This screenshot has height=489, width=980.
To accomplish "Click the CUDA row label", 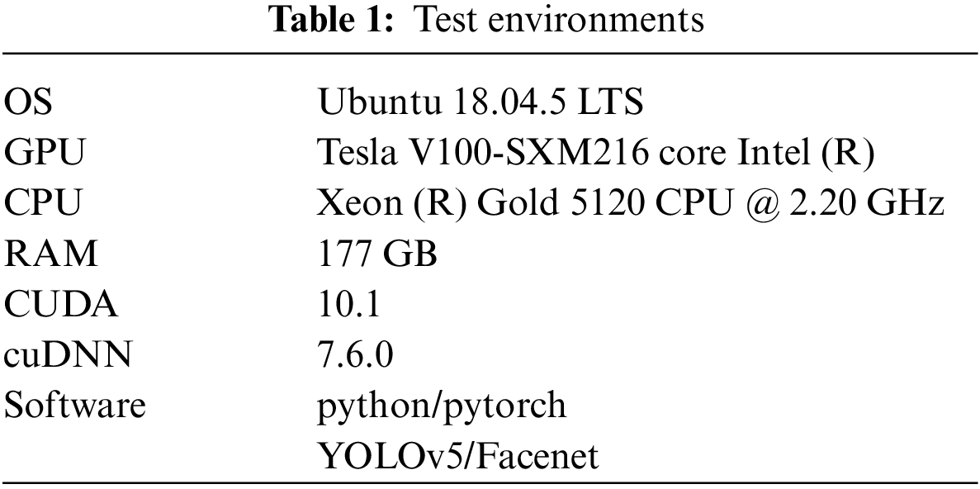I will point(61,305).
